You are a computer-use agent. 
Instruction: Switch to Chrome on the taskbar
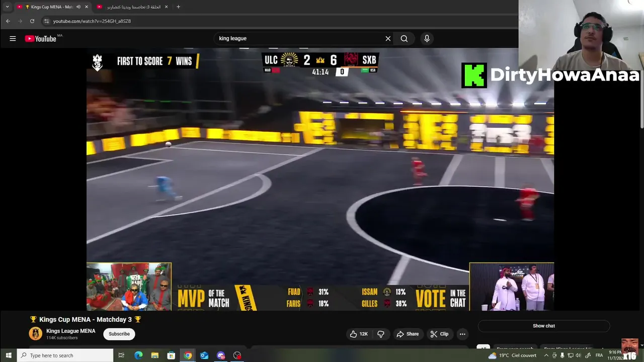[188, 355]
